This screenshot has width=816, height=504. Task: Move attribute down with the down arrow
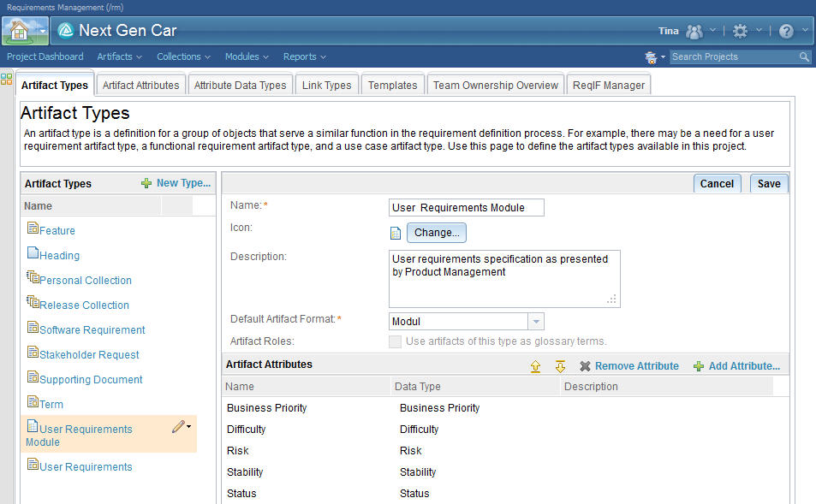click(560, 366)
